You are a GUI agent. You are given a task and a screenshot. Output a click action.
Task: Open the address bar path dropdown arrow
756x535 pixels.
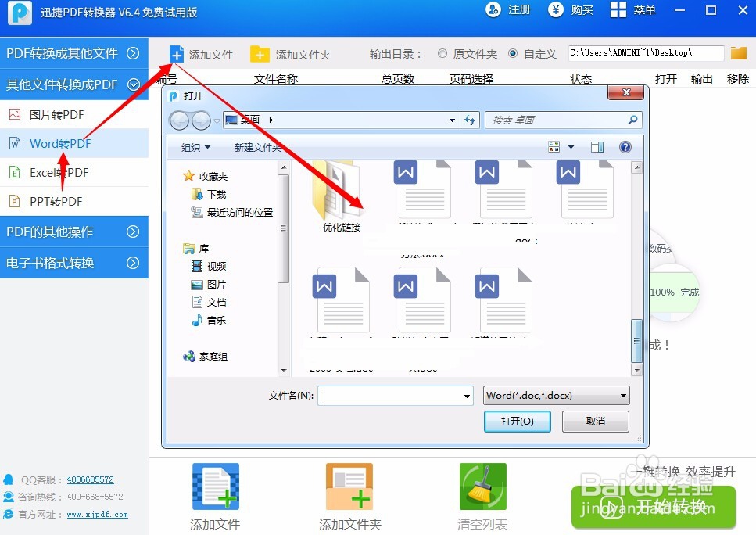point(452,120)
